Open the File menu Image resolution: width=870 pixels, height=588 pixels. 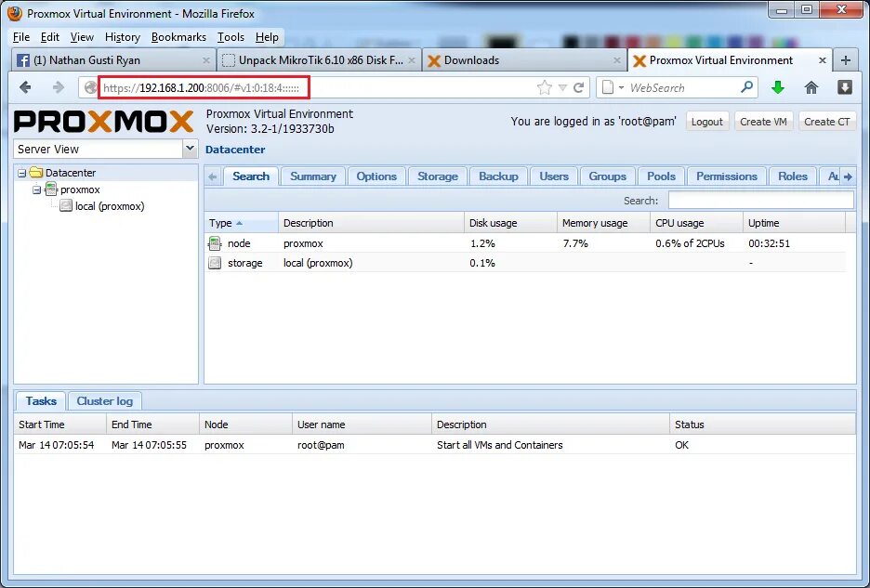pyautogui.click(x=21, y=37)
